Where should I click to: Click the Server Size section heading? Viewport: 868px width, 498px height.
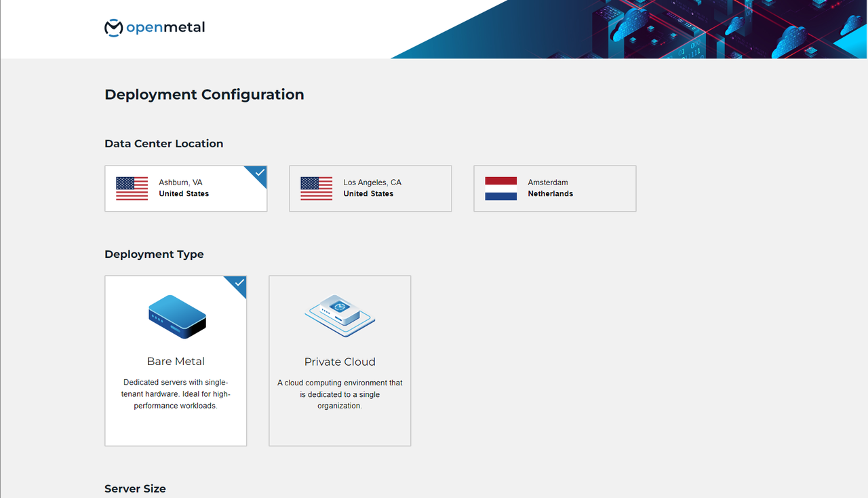coord(135,489)
